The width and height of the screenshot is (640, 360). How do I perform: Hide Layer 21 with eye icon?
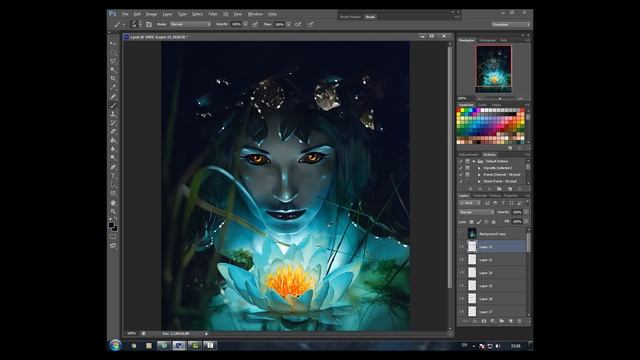(462, 260)
